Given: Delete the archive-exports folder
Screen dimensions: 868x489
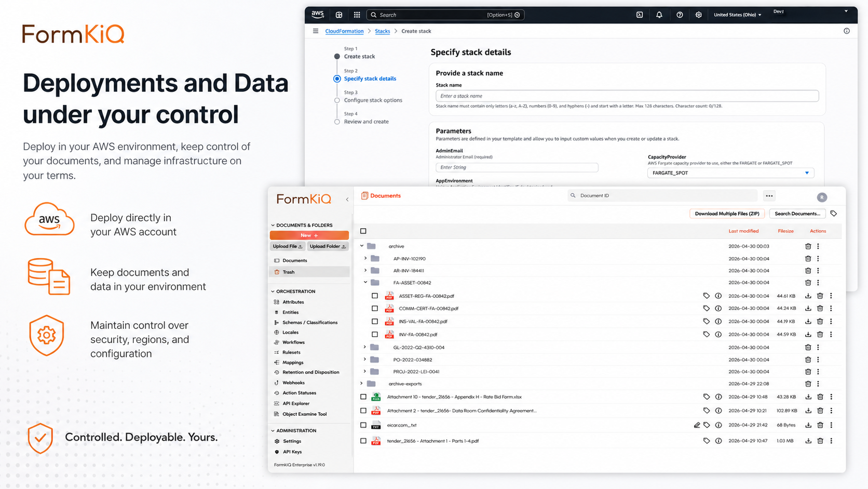Looking at the screenshot, I should click(x=808, y=384).
